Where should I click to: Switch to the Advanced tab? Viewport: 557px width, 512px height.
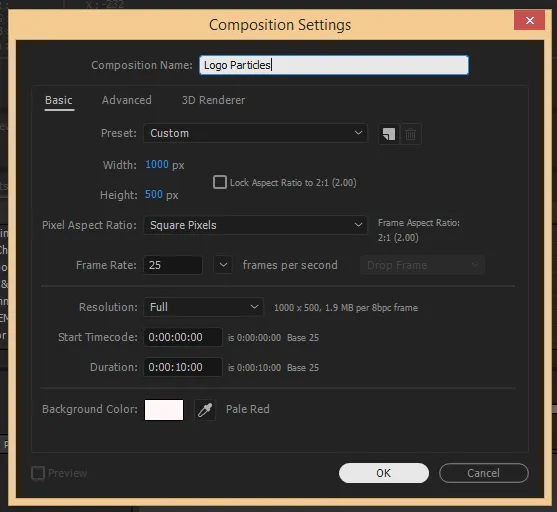pos(126,100)
